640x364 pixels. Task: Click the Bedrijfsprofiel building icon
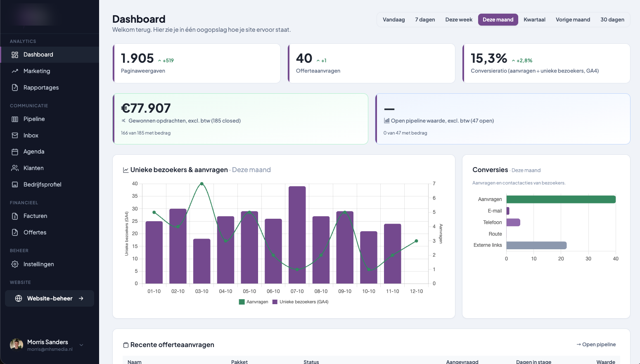click(15, 184)
